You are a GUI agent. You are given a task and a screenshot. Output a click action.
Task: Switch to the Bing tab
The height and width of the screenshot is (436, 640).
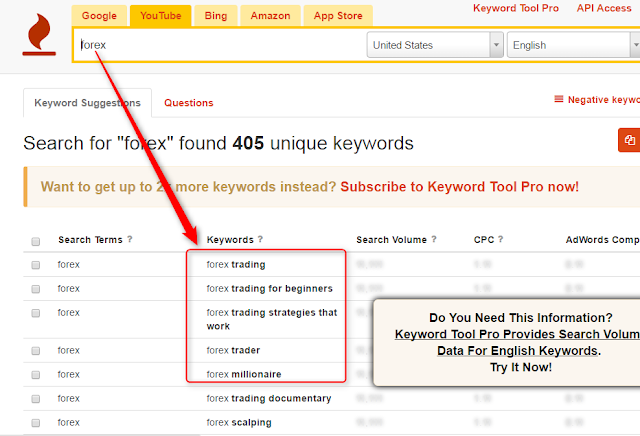point(216,16)
